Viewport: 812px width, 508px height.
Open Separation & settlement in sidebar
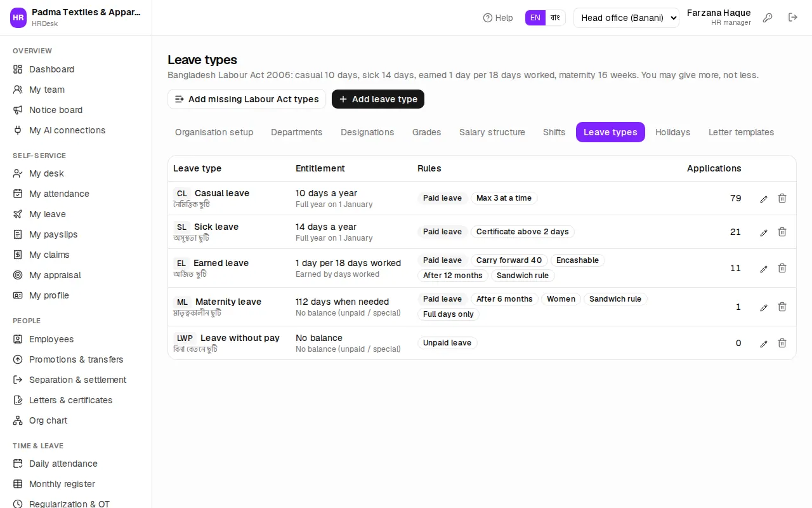coord(76,380)
